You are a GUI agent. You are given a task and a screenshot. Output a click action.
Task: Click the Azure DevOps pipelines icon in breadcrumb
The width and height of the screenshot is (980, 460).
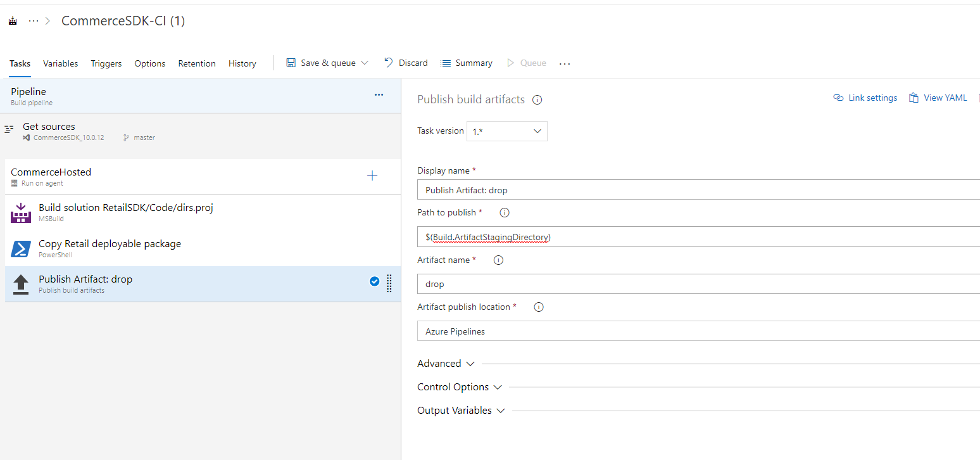(x=13, y=21)
